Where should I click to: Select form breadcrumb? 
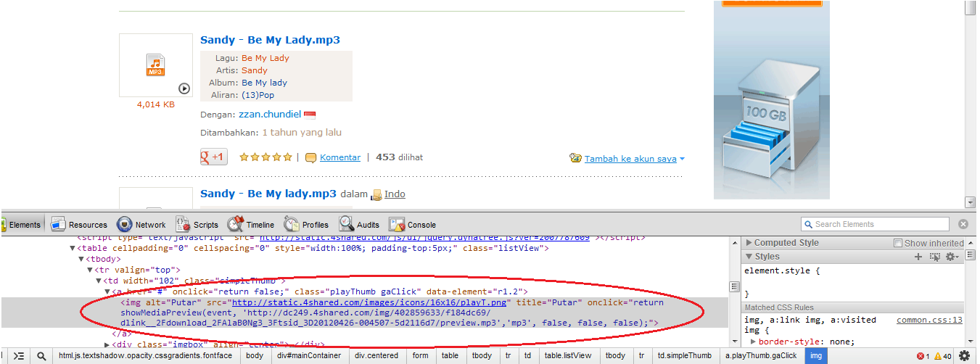point(421,356)
